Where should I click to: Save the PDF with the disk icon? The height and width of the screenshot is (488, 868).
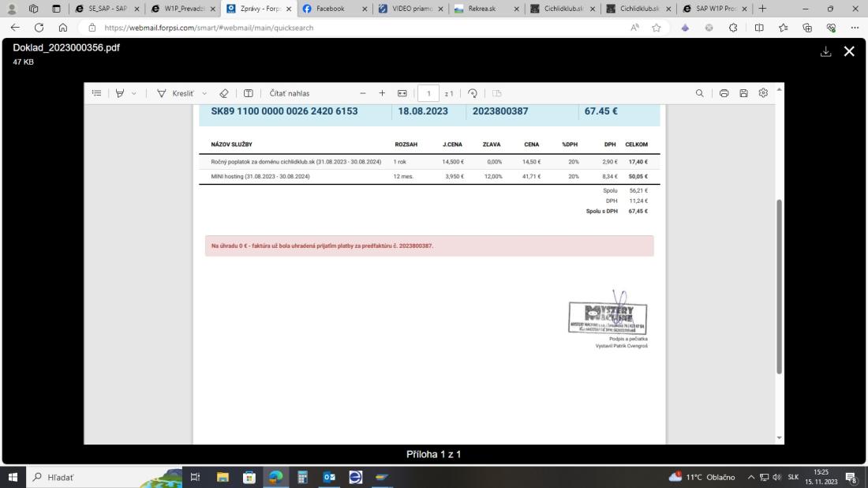tap(743, 93)
